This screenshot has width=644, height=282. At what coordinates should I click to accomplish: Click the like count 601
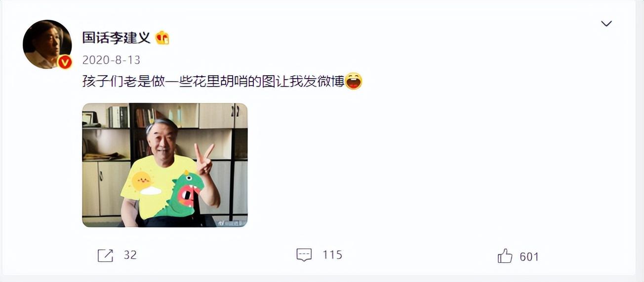coord(529,257)
